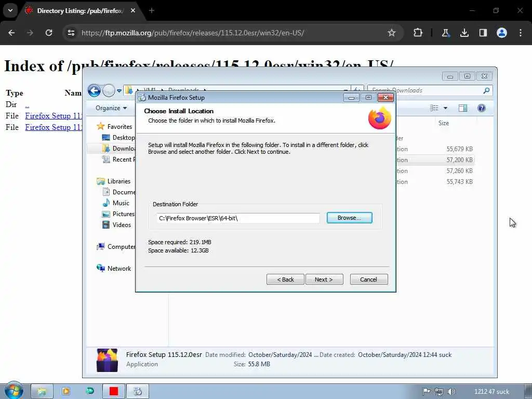Screen dimensions: 532x399
Task: Close the Directory Listing tab
Action: click(133, 10)
